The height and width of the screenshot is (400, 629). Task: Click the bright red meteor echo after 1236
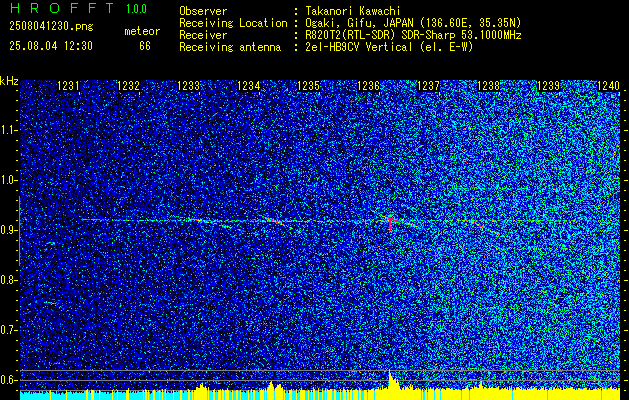click(x=391, y=223)
